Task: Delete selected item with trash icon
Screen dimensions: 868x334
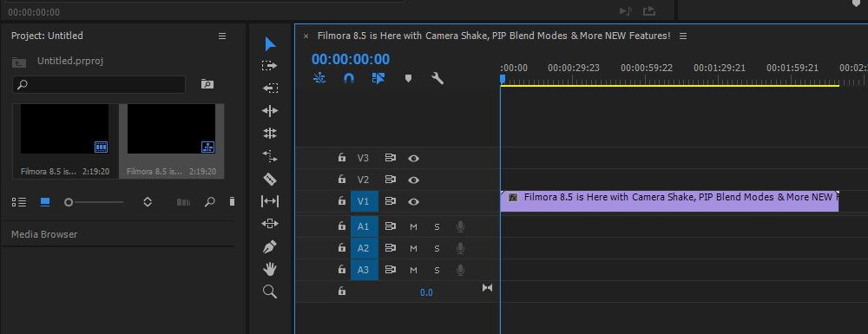Action: coord(232,202)
